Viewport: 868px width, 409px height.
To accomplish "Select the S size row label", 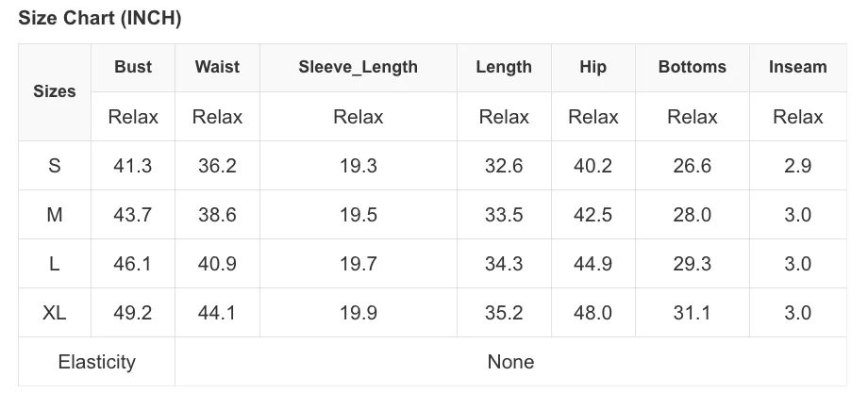I will tap(55, 165).
